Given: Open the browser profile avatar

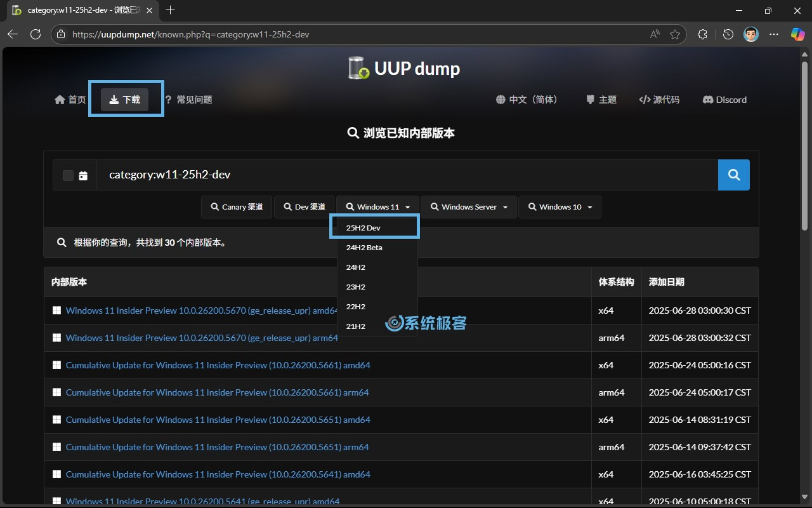Looking at the screenshot, I should tap(751, 34).
